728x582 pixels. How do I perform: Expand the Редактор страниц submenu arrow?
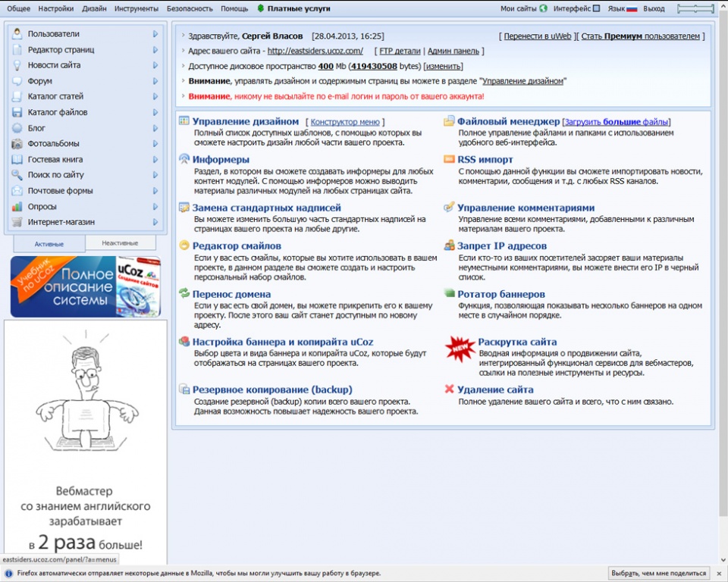click(155, 50)
